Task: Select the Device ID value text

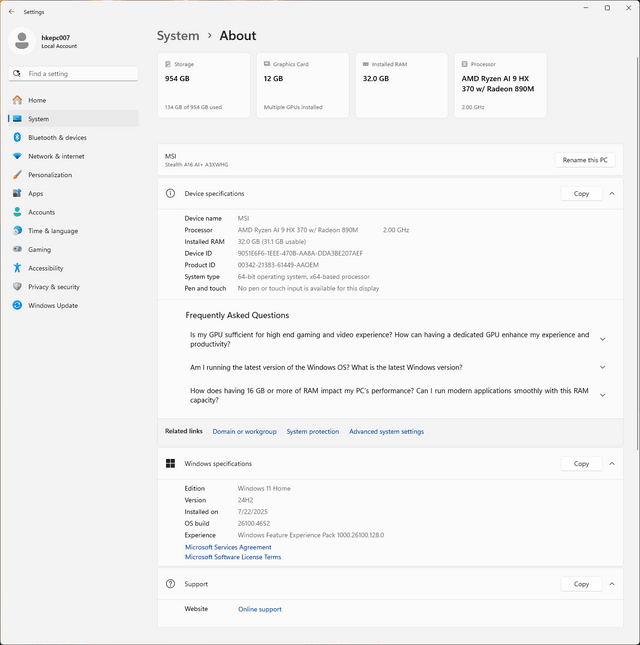Action: pyautogui.click(x=300, y=253)
